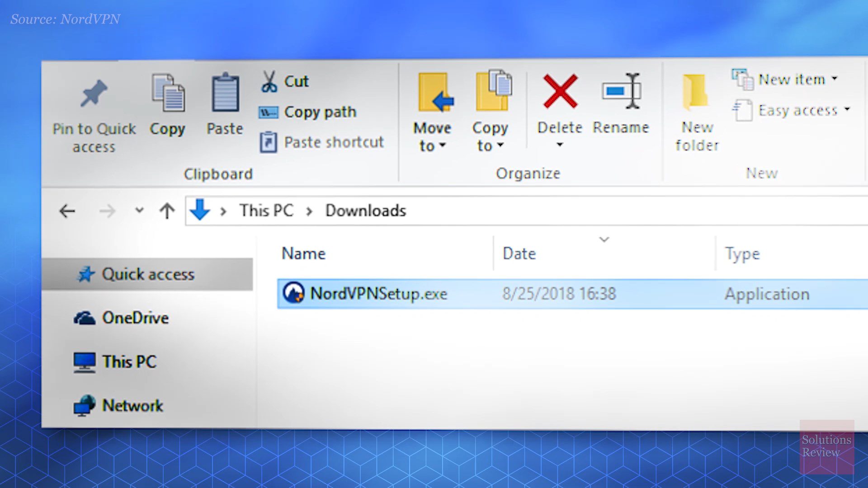Open the Delete options dropdown arrow

pos(560,145)
